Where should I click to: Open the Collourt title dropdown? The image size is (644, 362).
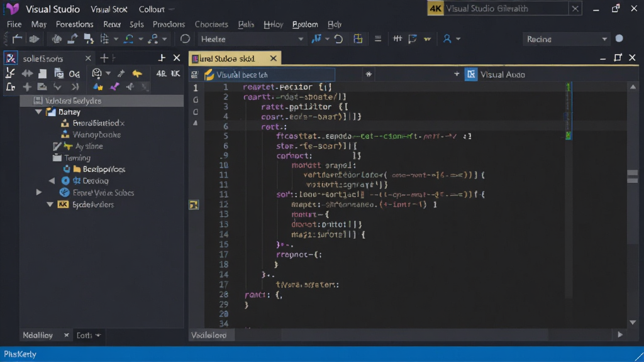pyautogui.click(x=156, y=9)
